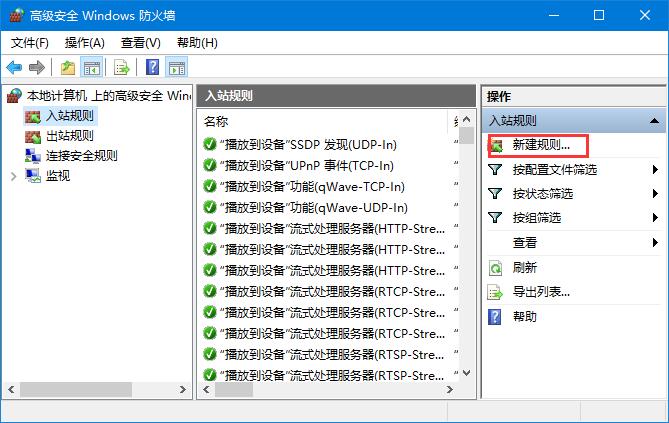Click the 导出列表 icon in the actions pane
The height and width of the screenshot is (423, 669).
click(x=495, y=292)
